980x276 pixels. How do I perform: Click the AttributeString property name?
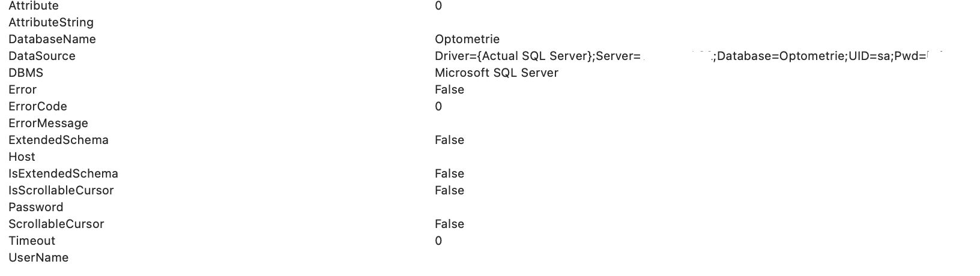tap(51, 23)
